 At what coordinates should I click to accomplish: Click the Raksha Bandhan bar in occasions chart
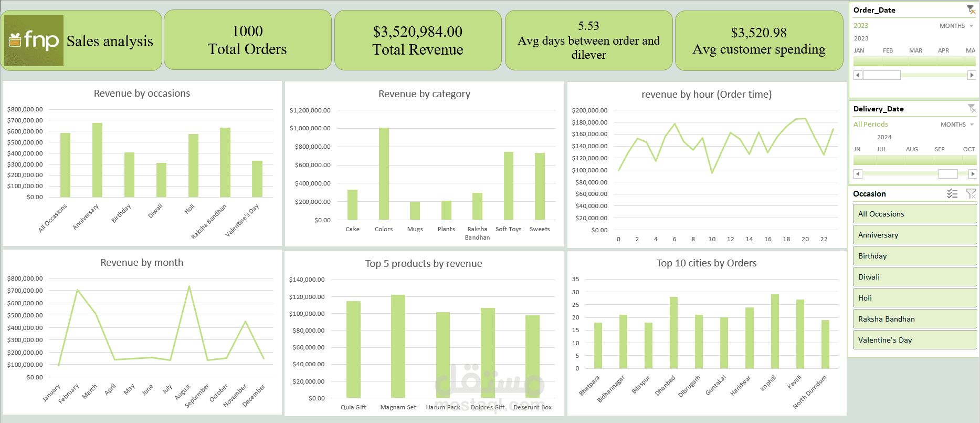tap(225, 162)
